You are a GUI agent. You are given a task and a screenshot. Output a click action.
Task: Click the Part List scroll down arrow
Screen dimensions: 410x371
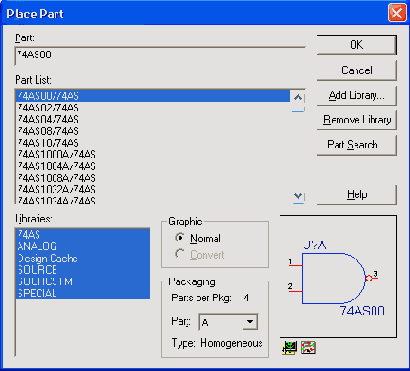tap(298, 196)
